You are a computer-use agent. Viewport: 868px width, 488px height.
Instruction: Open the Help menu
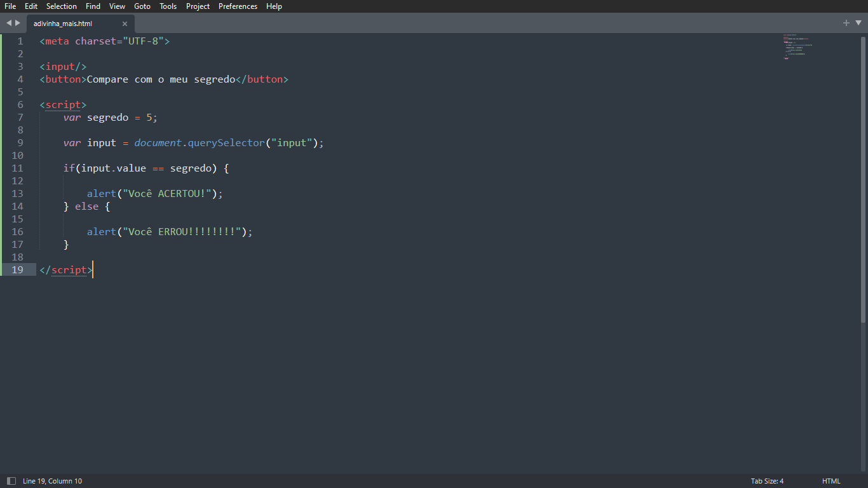click(274, 6)
